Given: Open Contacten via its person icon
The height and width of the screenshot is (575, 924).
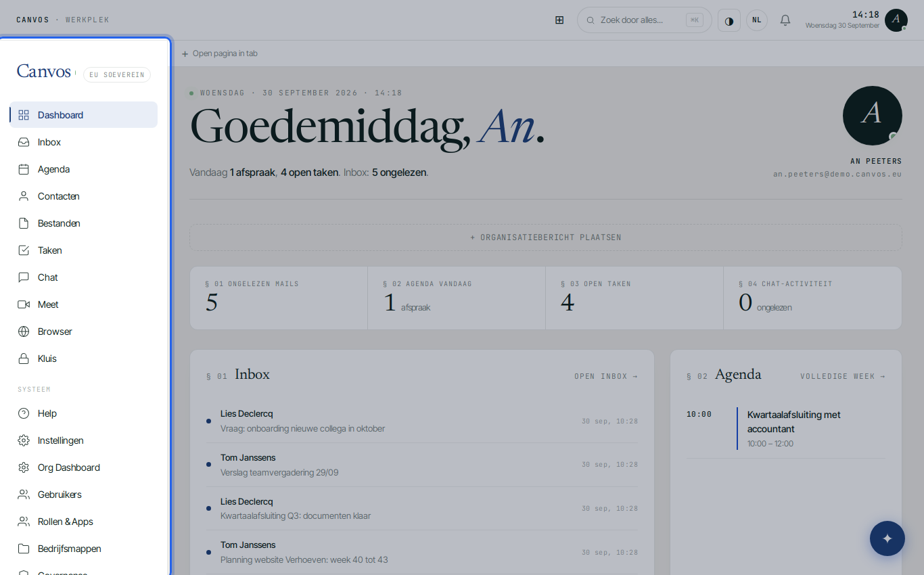Looking at the screenshot, I should pyautogui.click(x=24, y=196).
